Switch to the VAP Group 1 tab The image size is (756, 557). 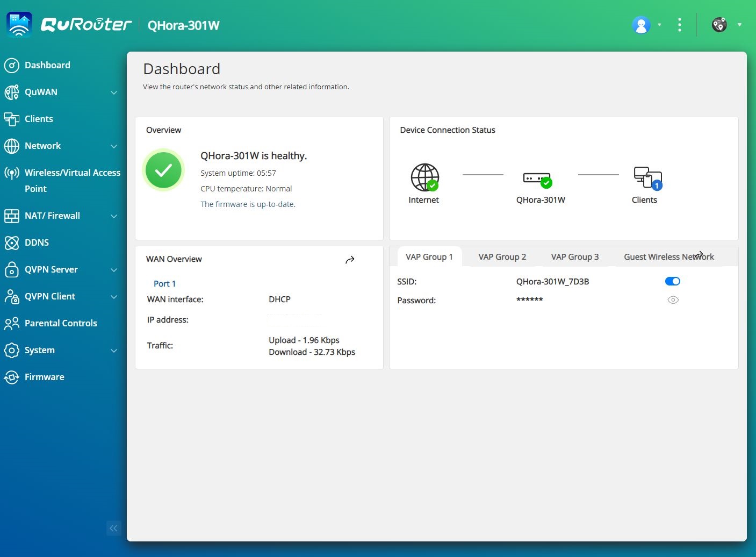(429, 257)
